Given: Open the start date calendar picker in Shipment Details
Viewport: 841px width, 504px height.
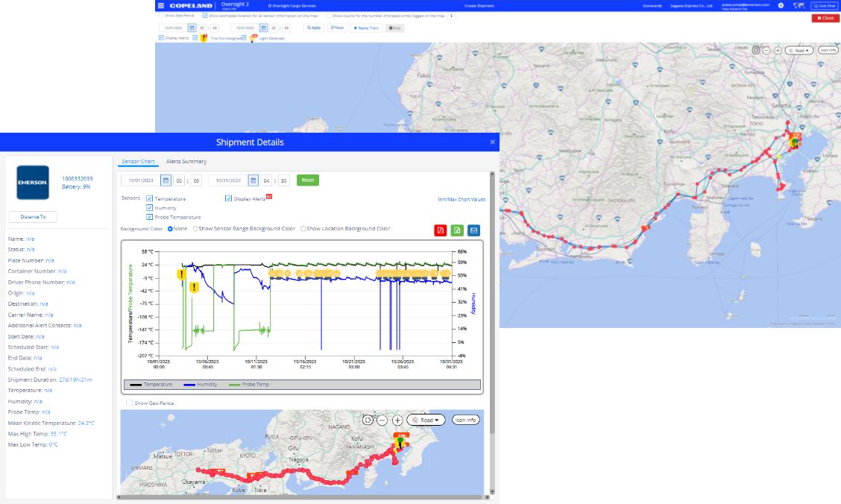Looking at the screenshot, I should (165, 180).
